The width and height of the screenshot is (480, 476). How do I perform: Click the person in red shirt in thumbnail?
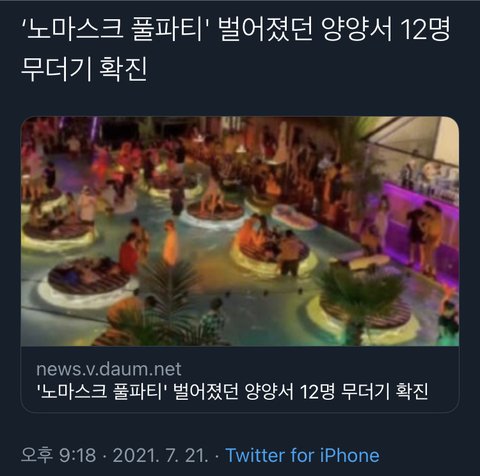tap(128, 253)
